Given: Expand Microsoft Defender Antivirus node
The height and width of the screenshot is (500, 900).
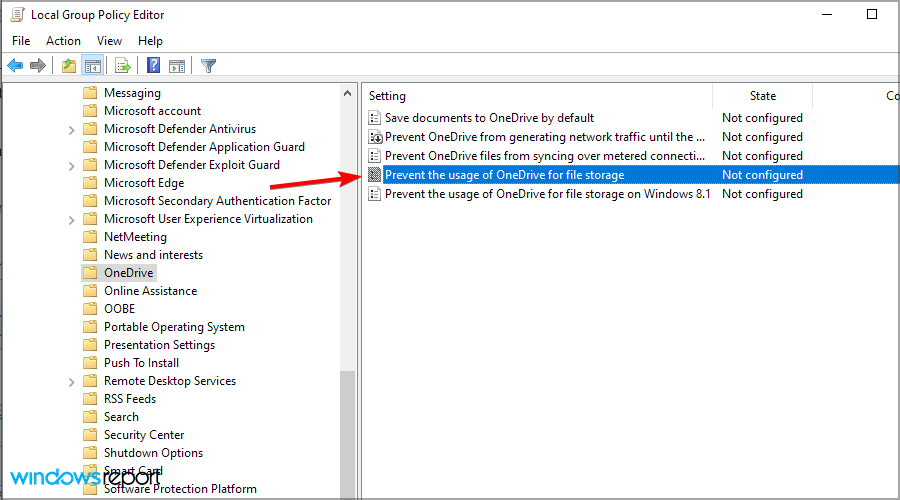Looking at the screenshot, I should (x=71, y=130).
